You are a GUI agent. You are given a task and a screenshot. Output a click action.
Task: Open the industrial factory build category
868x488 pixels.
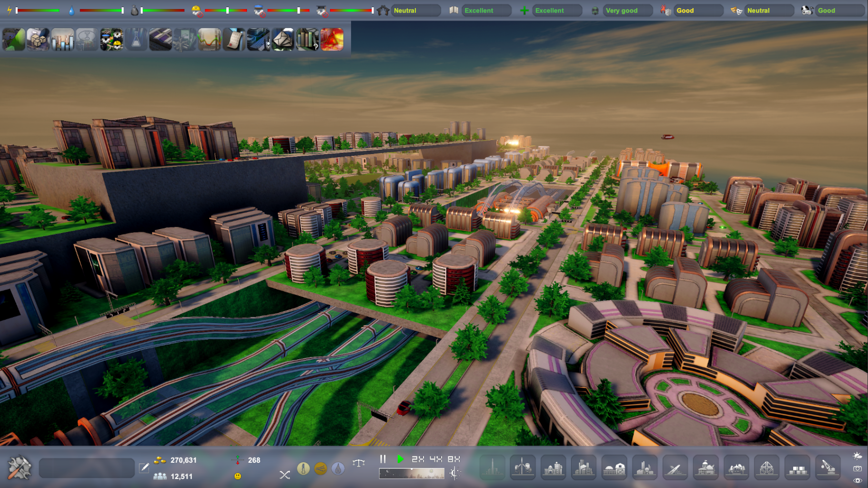pyautogui.click(x=584, y=468)
